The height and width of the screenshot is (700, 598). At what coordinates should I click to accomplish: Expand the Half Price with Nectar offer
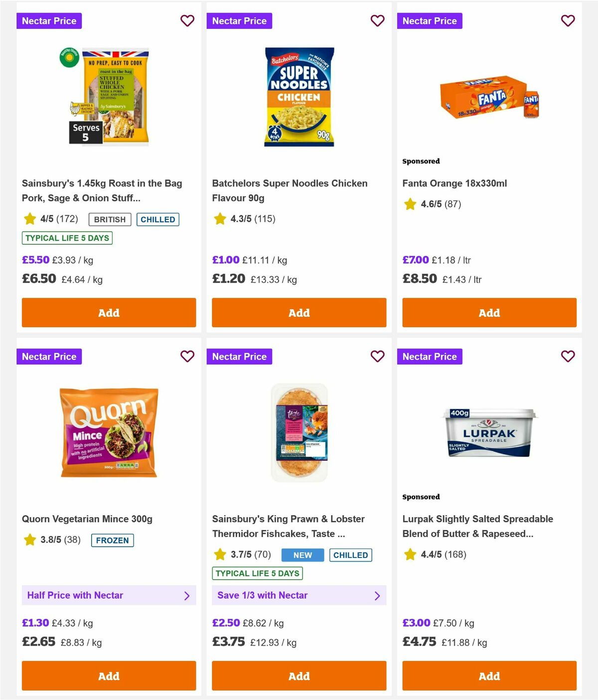(x=109, y=595)
